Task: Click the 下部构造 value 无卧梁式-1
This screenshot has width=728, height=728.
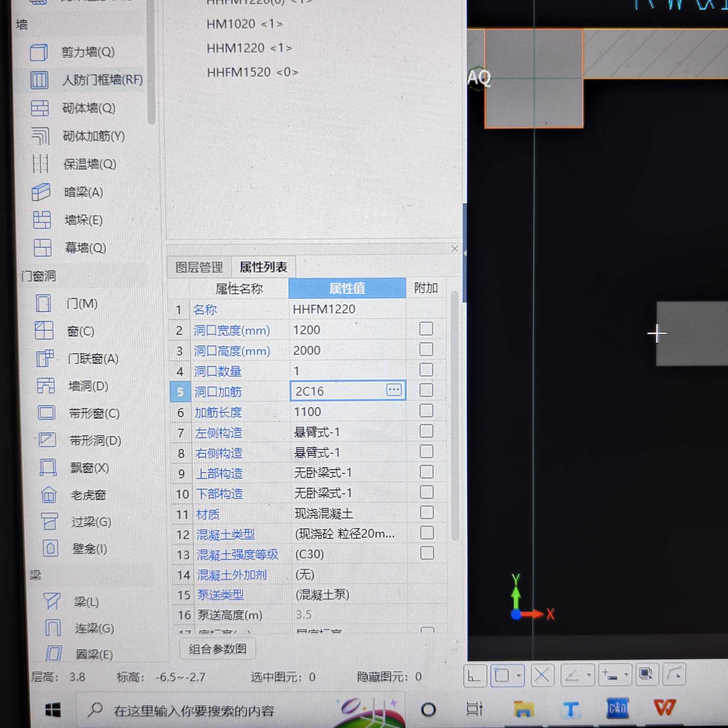Action: click(323, 493)
